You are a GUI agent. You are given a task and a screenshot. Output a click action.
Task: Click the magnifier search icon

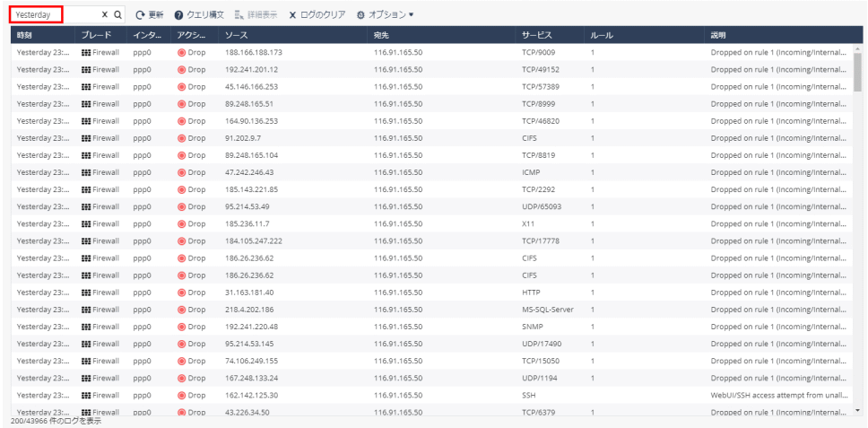click(x=117, y=15)
